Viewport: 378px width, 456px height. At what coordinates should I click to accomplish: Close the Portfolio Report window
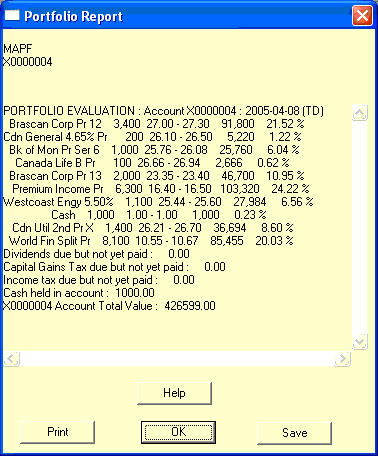click(362, 15)
